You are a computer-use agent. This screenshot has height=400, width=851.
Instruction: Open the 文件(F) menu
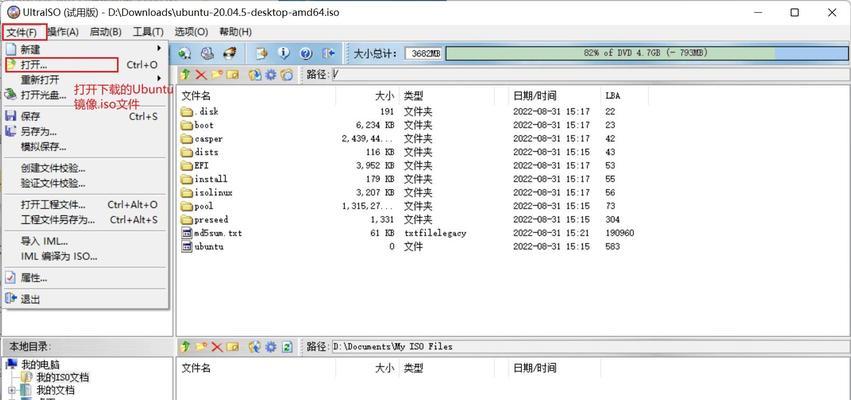[23, 32]
